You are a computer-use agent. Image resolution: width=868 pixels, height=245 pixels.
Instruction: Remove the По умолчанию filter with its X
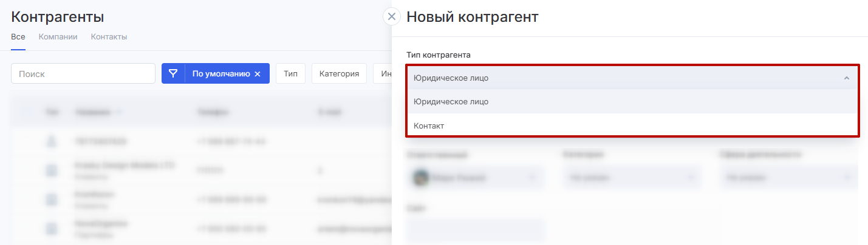pos(258,74)
